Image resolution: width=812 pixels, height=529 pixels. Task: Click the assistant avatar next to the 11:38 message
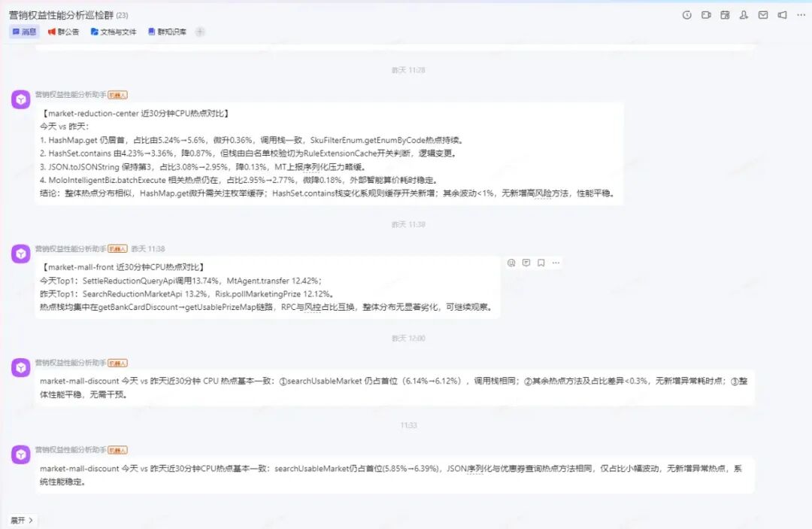click(20, 253)
